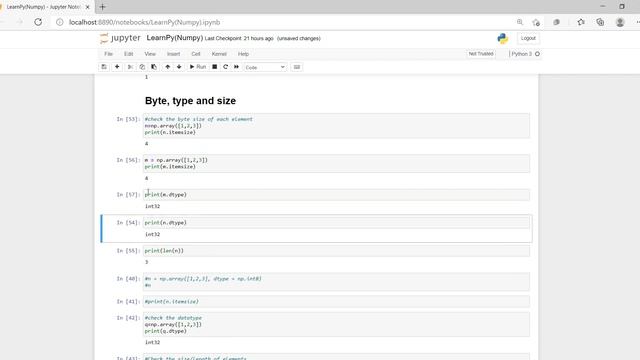Open the command palette keyboard icon
This screenshot has width=640, height=360.
(297, 67)
